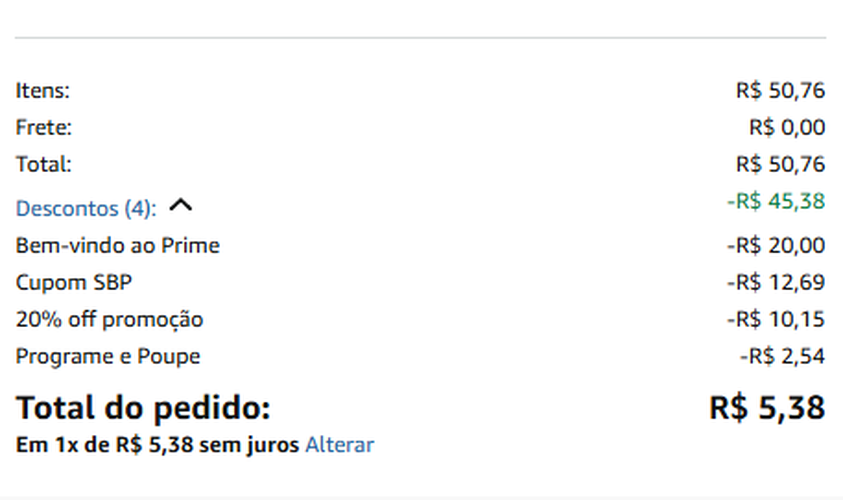Select the Cupom SBP discount line
Screen dimensions: 843x500
click(74, 283)
